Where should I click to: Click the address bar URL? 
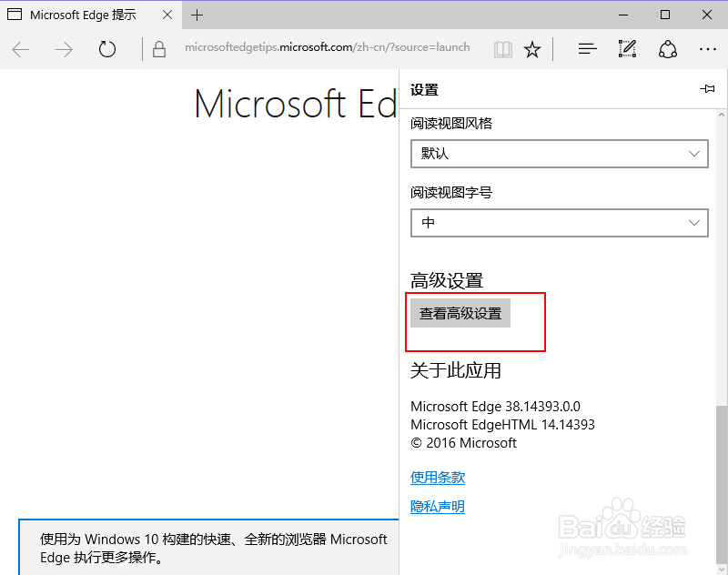(328, 47)
